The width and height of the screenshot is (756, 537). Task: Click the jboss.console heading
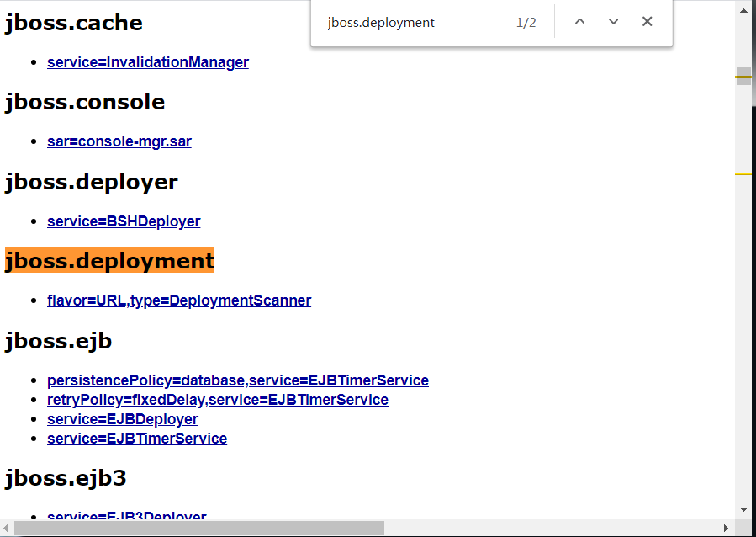[85, 102]
